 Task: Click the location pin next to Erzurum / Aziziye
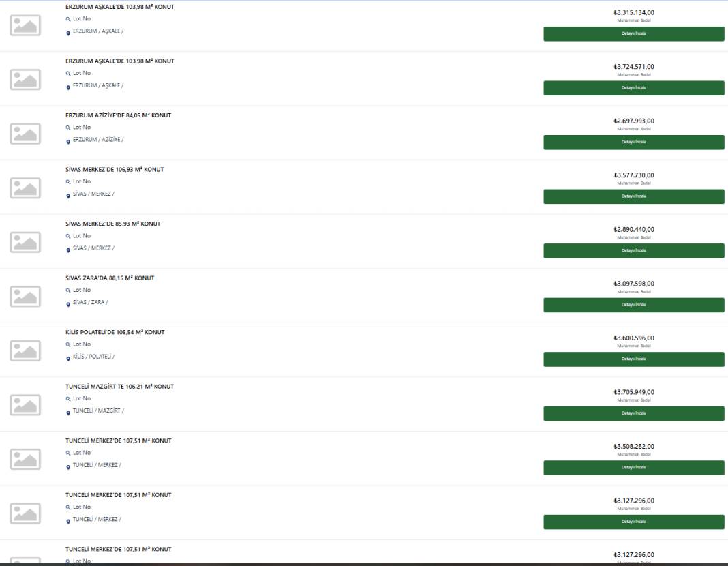click(68, 142)
